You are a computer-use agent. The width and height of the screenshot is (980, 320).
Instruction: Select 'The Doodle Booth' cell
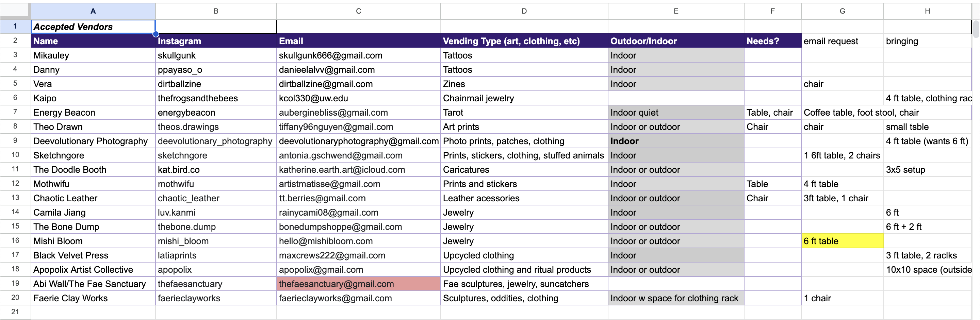click(x=93, y=169)
